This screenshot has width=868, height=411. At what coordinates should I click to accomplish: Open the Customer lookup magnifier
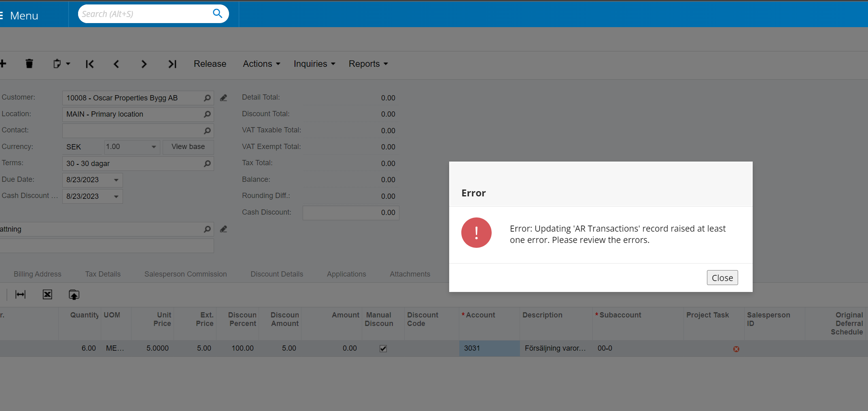click(207, 98)
